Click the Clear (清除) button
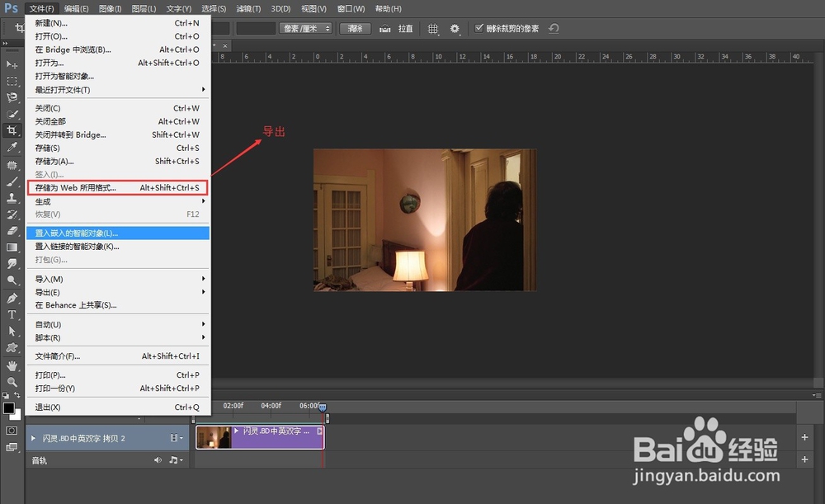 click(x=355, y=28)
